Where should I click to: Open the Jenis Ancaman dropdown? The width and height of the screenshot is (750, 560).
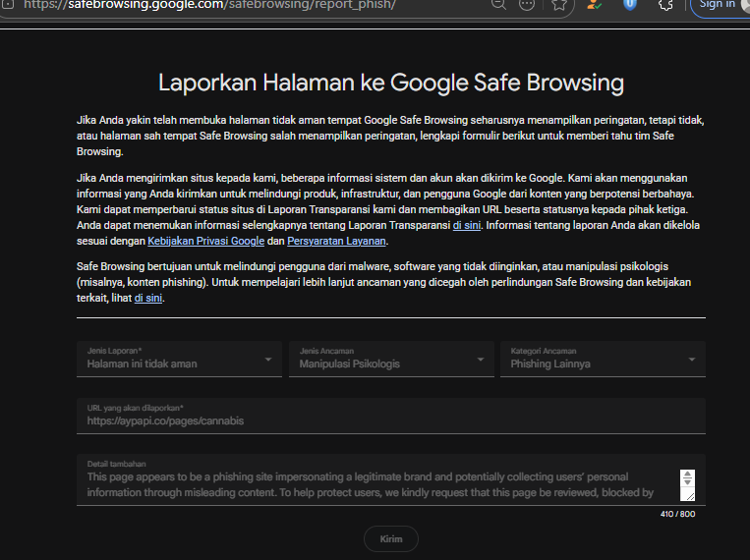coord(391,360)
